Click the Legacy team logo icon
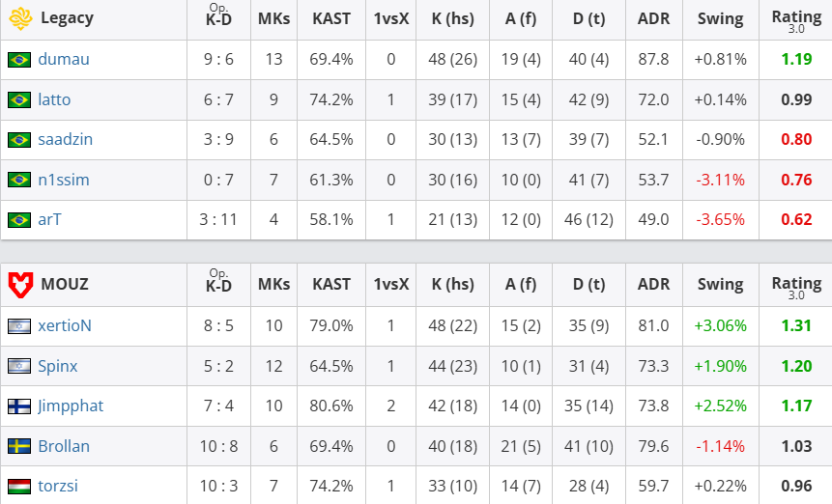The image size is (832, 504). [x=20, y=18]
